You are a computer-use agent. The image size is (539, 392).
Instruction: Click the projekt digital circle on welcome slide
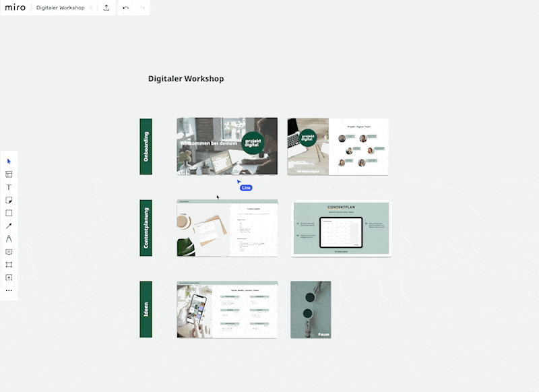pyautogui.click(x=253, y=143)
